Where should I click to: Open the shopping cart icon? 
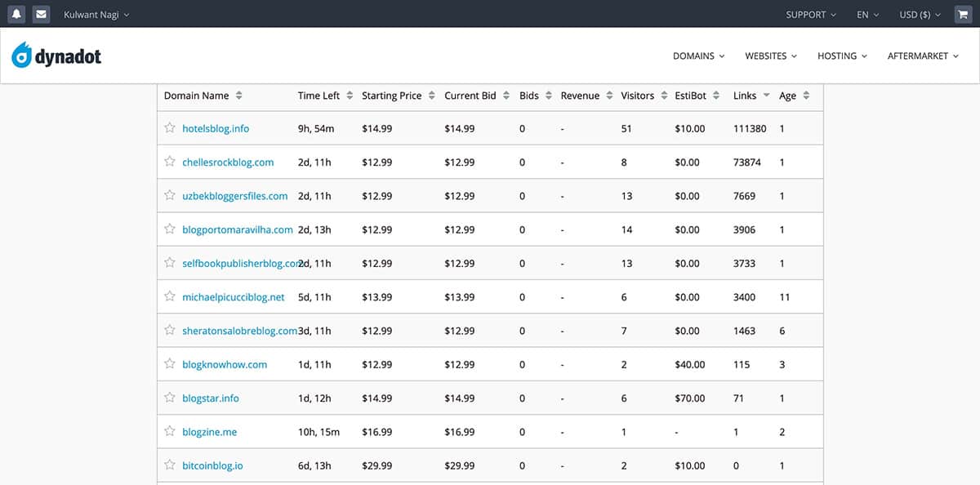click(962, 14)
